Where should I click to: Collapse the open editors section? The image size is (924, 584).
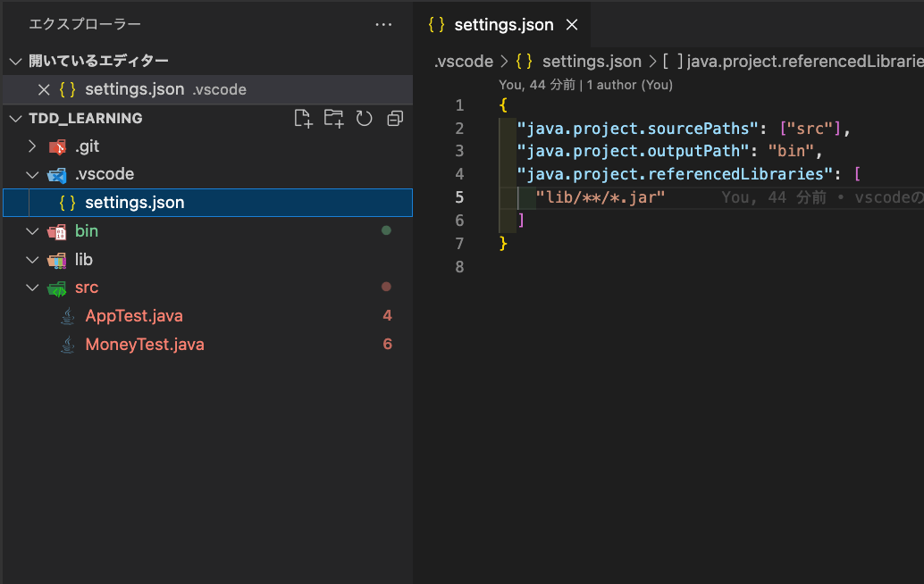click(15, 60)
